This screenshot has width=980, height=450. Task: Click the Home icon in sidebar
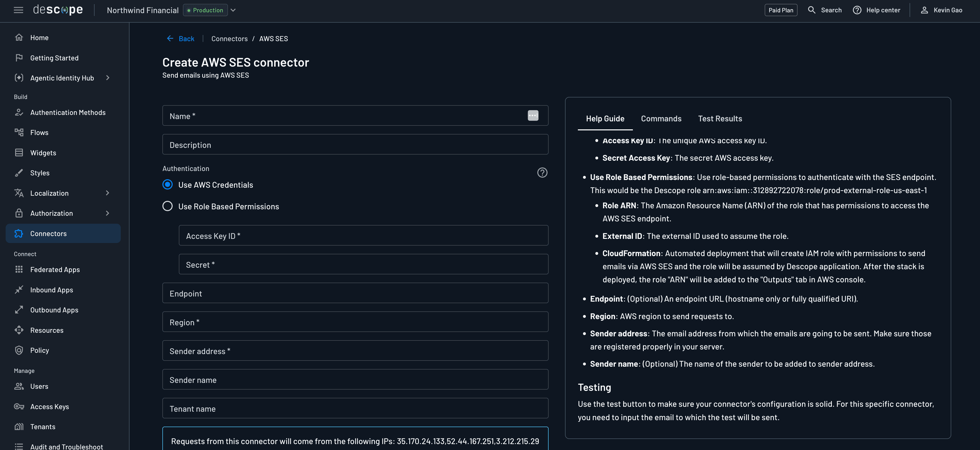(19, 37)
